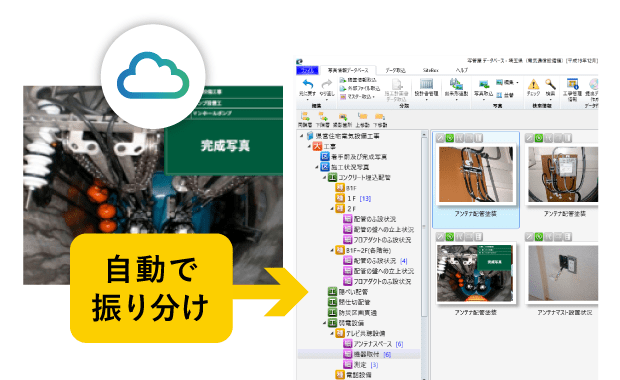The width and height of the screenshot is (620, 380).
Task: Click the pencil icon above アンテナマスト設置状況 photo
Action: [x=529, y=237]
